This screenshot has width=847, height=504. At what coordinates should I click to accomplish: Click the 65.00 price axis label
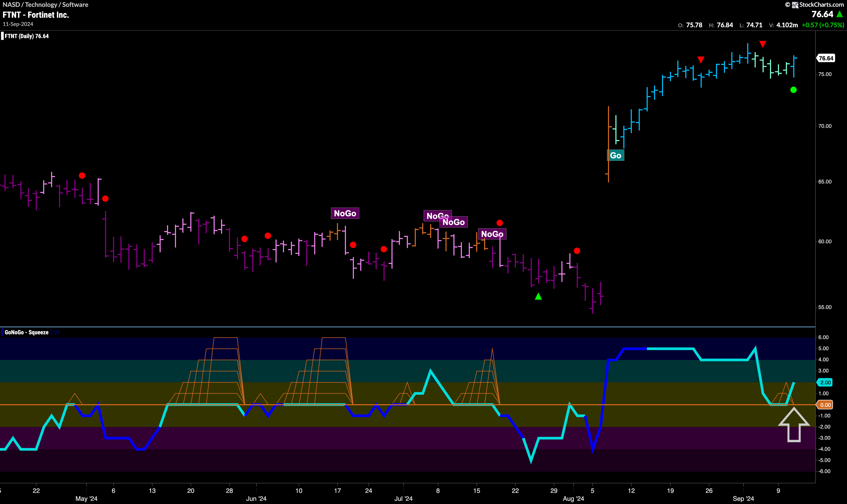825,182
